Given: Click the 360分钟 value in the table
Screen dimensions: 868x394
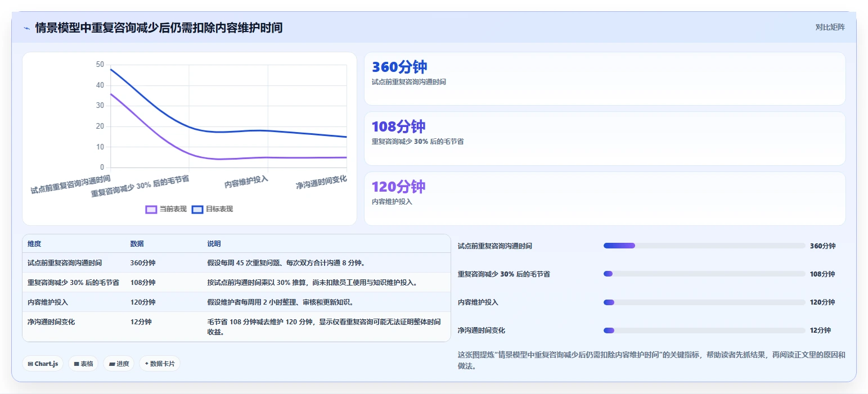Looking at the screenshot, I should (x=143, y=262).
